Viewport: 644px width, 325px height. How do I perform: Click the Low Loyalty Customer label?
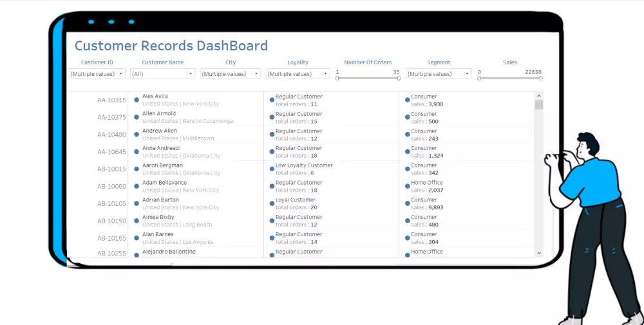[304, 165]
